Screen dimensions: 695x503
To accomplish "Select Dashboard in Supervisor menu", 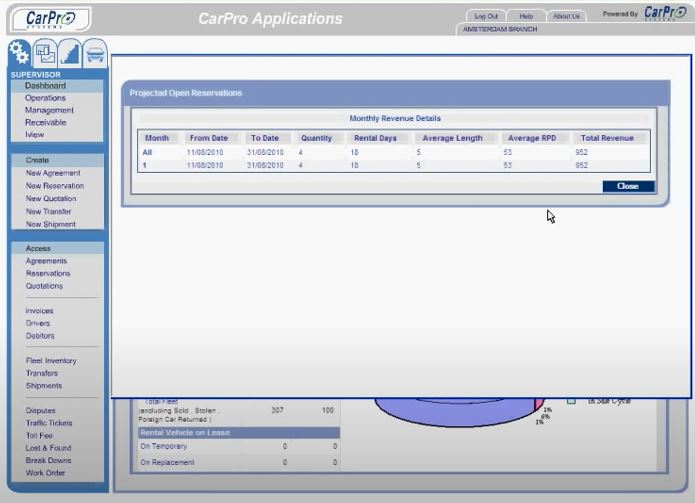I will click(x=45, y=86).
